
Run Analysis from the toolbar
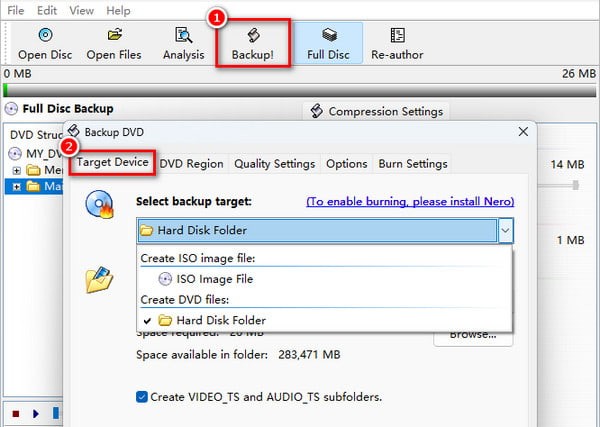(x=184, y=44)
